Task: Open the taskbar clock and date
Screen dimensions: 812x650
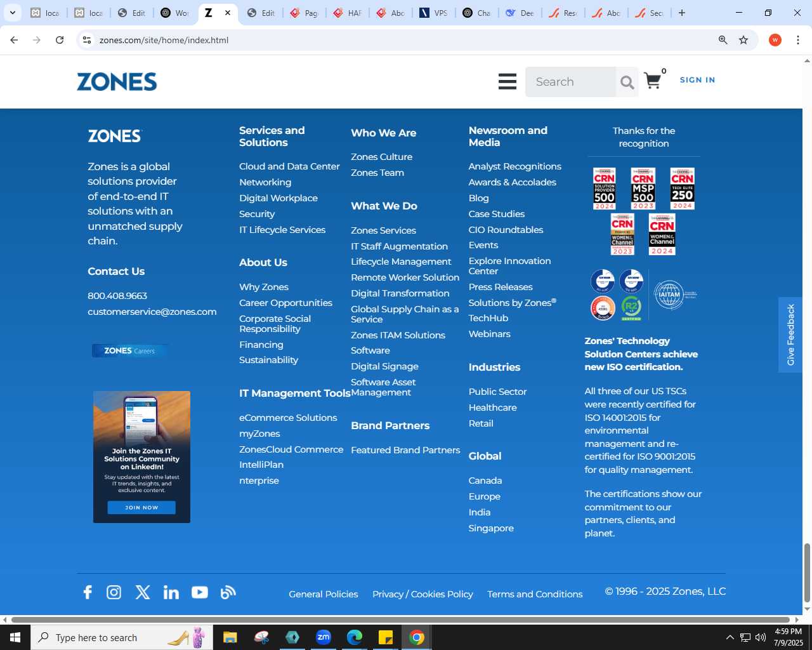Action: (788, 637)
